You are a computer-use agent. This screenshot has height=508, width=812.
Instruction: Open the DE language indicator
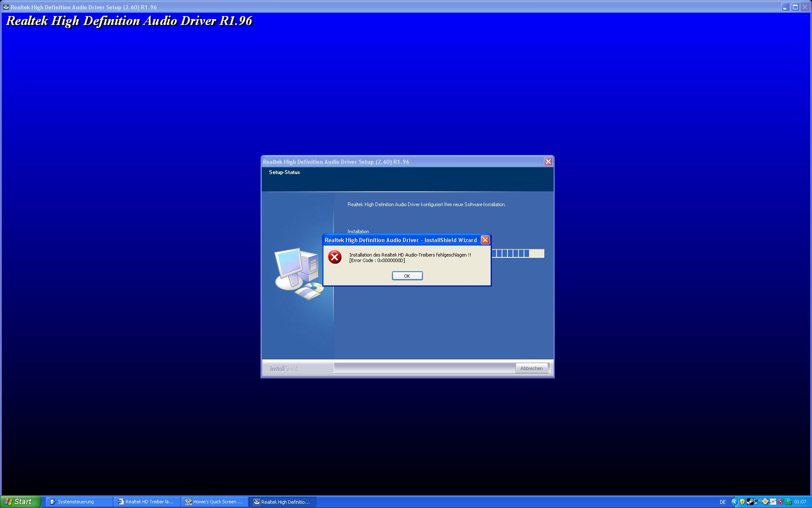pyautogui.click(x=722, y=502)
